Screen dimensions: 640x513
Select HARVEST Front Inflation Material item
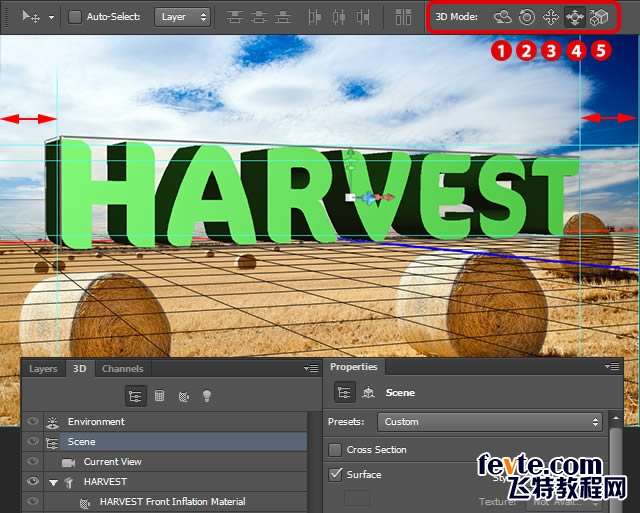click(x=176, y=502)
